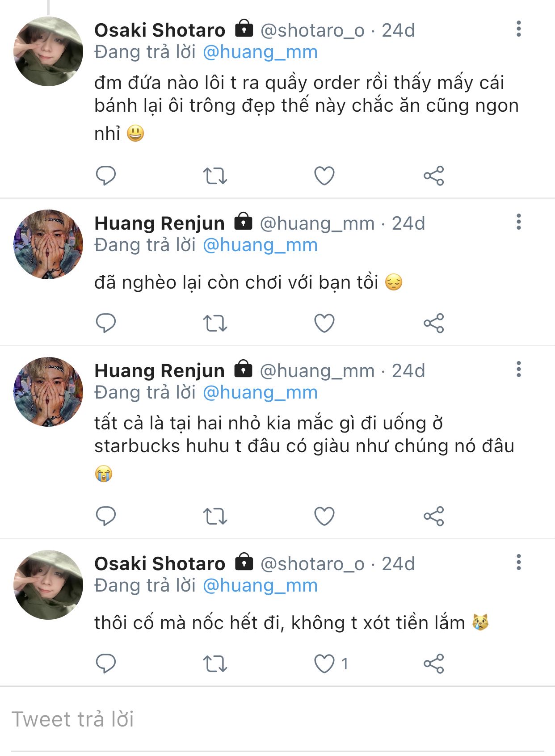Retweet Osaki Shotaro's tweet about quầy order
The width and height of the screenshot is (555, 756).
pyautogui.click(x=215, y=176)
